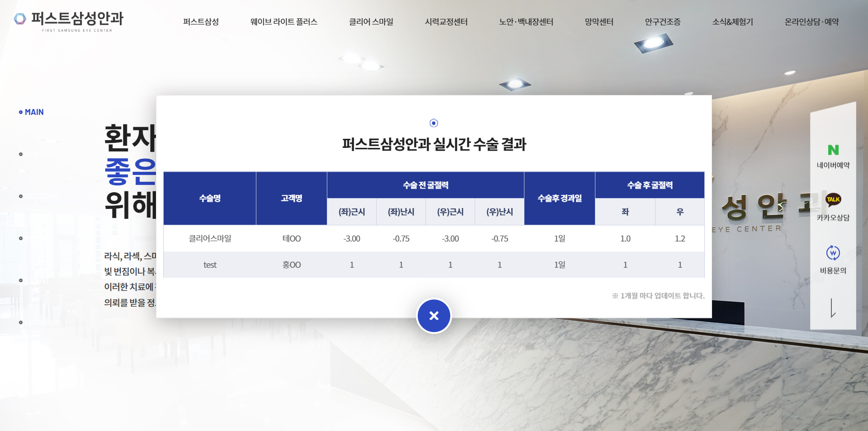Click the test surgery name cell
This screenshot has width=868, height=431.
[x=210, y=265]
